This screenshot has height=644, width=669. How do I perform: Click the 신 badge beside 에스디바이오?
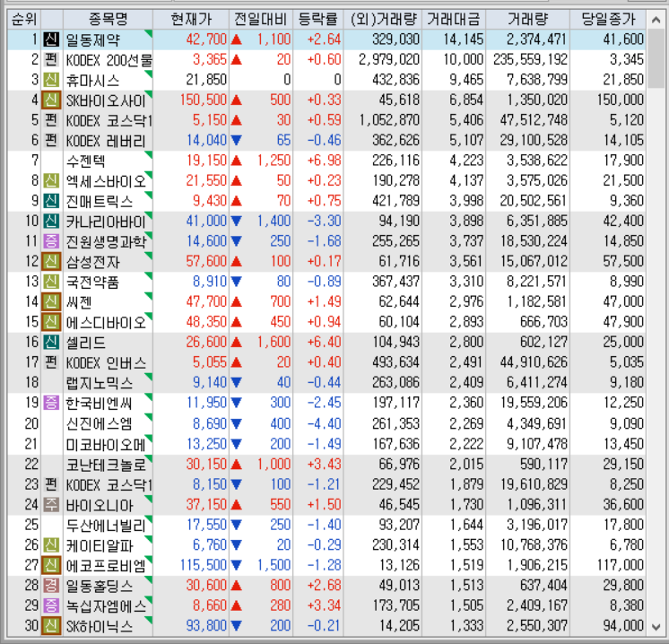(51, 322)
